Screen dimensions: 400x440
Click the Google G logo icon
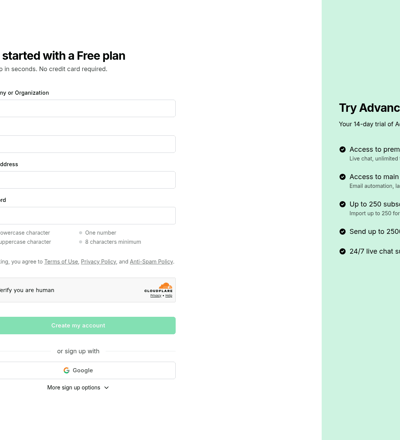coord(67,370)
